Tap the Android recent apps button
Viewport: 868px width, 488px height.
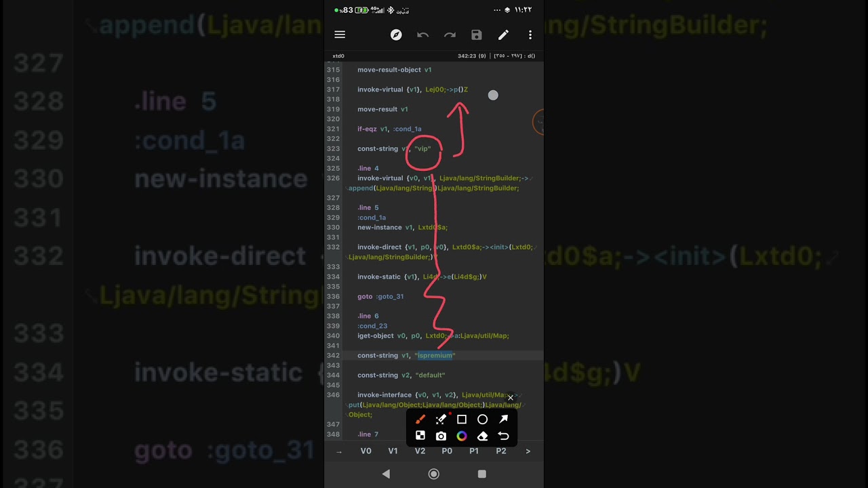coord(482,474)
